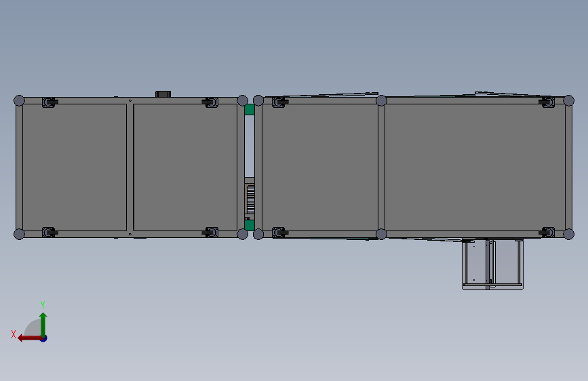Pick the center vertical divider of the left frame
Image resolution: width=588 pixels, height=381 pixels.
click(130, 167)
